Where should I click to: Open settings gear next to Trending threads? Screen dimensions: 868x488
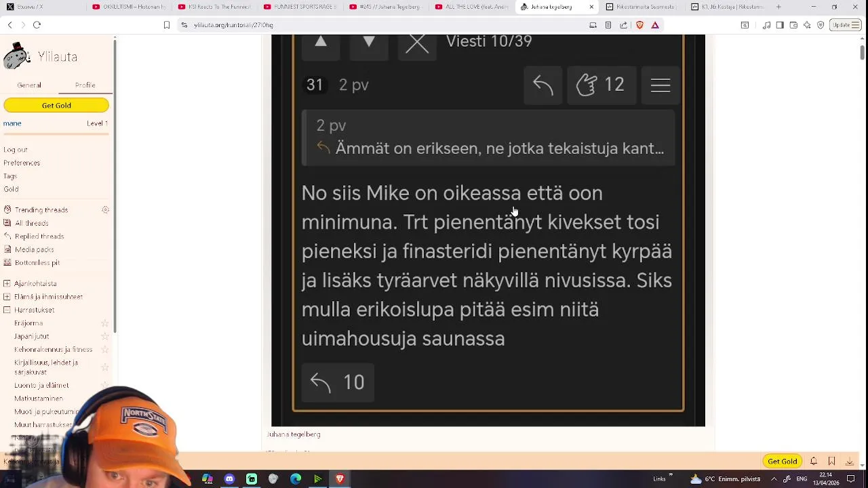pyautogui.click(x=105, y=210)
